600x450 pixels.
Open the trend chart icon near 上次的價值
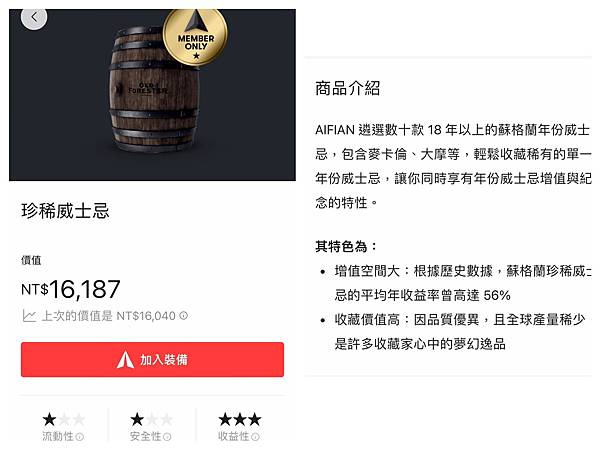click(29, 316)
